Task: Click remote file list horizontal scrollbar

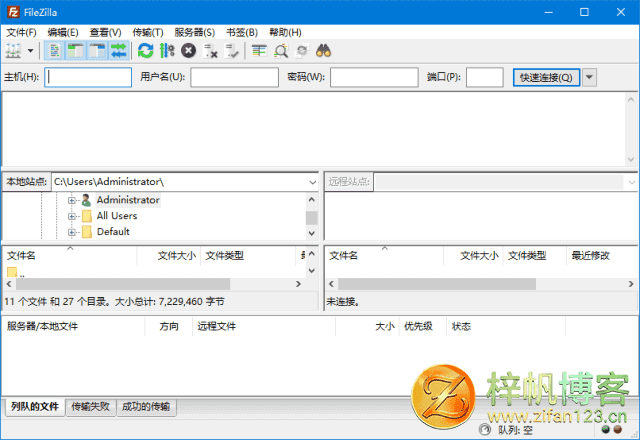Action: click(437, 284)
